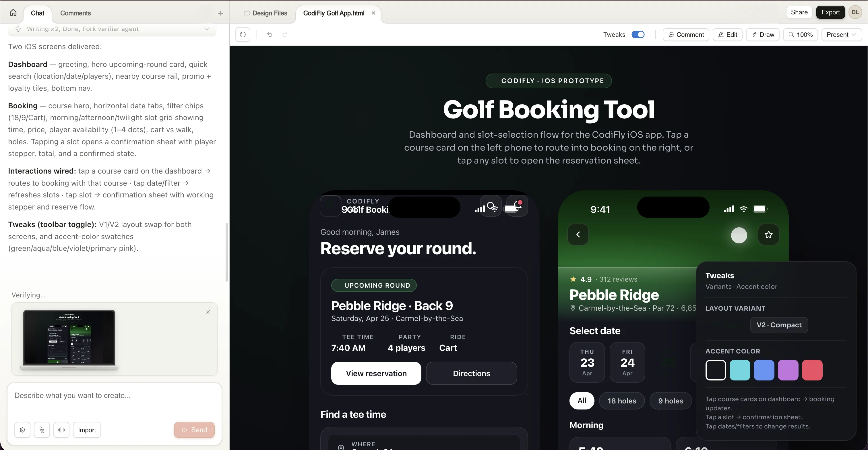Open chat settings with the gear icon
The height and width of the screenshot is (450, 868).
click(22, 430)
